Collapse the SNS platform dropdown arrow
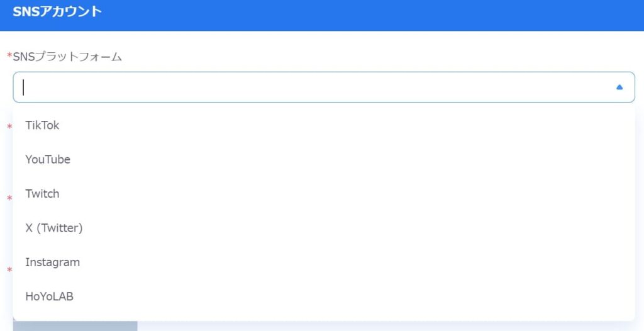 pos(619,87)
